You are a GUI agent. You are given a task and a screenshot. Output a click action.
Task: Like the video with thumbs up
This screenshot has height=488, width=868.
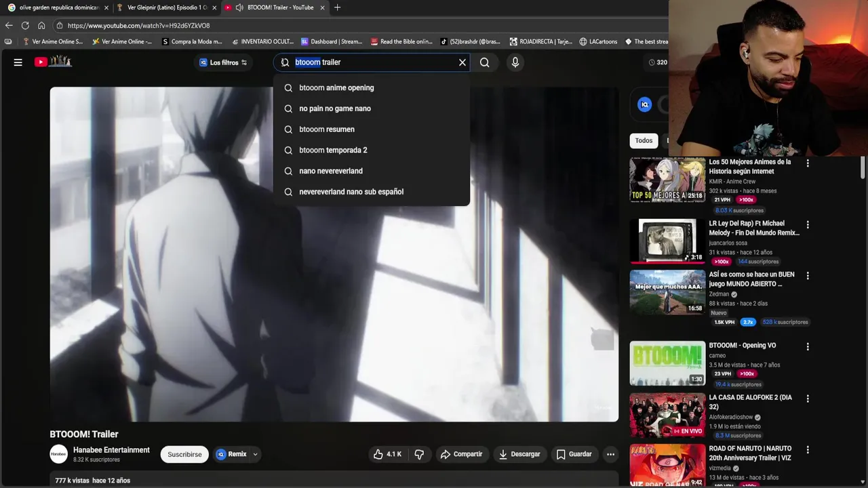(387, 454)
